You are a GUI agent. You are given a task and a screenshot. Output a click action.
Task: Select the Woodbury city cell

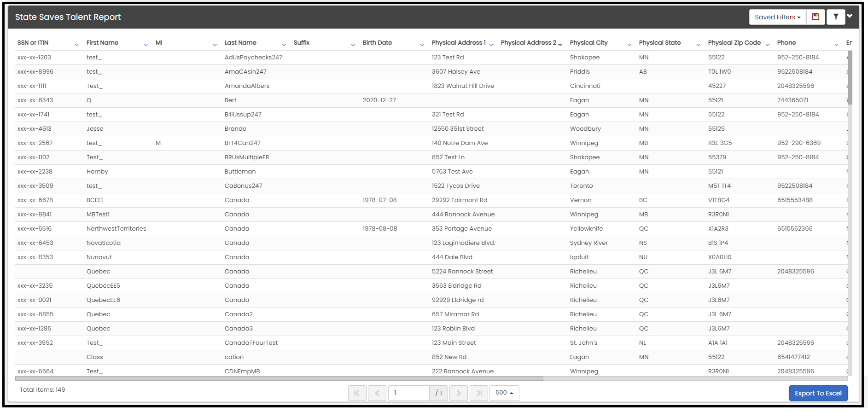(585, 129)
